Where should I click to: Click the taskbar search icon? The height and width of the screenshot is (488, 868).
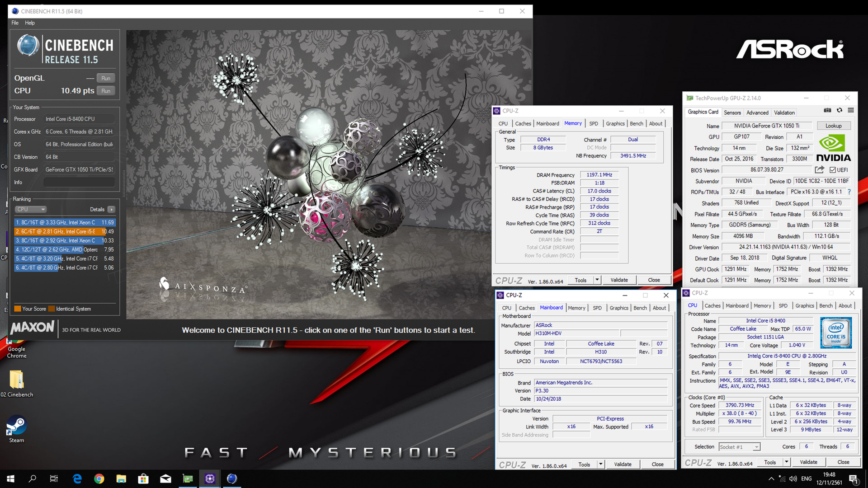pyautogui.click(x=32, y=479)
